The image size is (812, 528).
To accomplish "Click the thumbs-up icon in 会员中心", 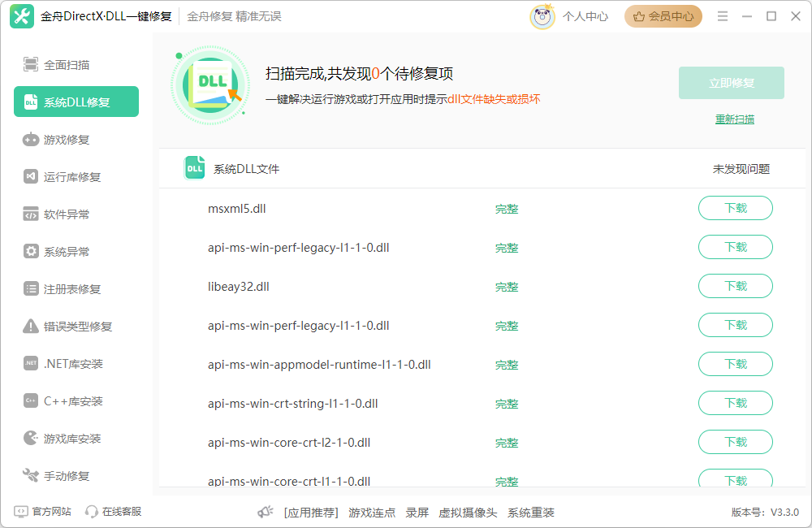I will 639,16.
